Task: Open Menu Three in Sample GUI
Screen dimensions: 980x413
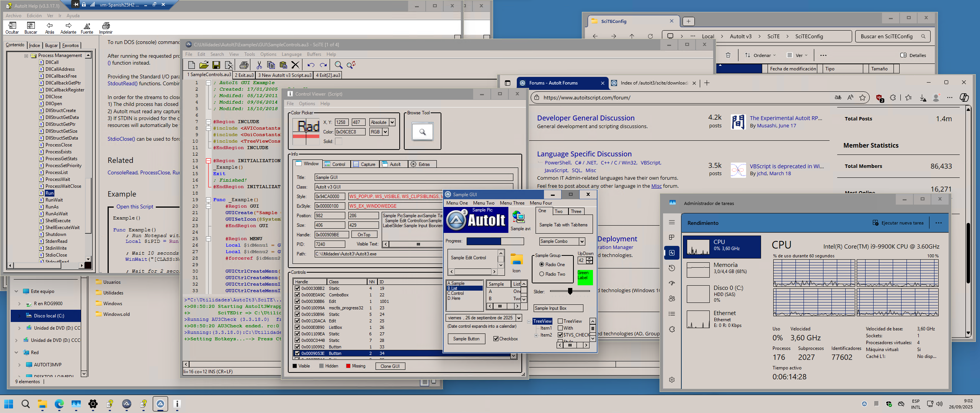Action: 512,203
